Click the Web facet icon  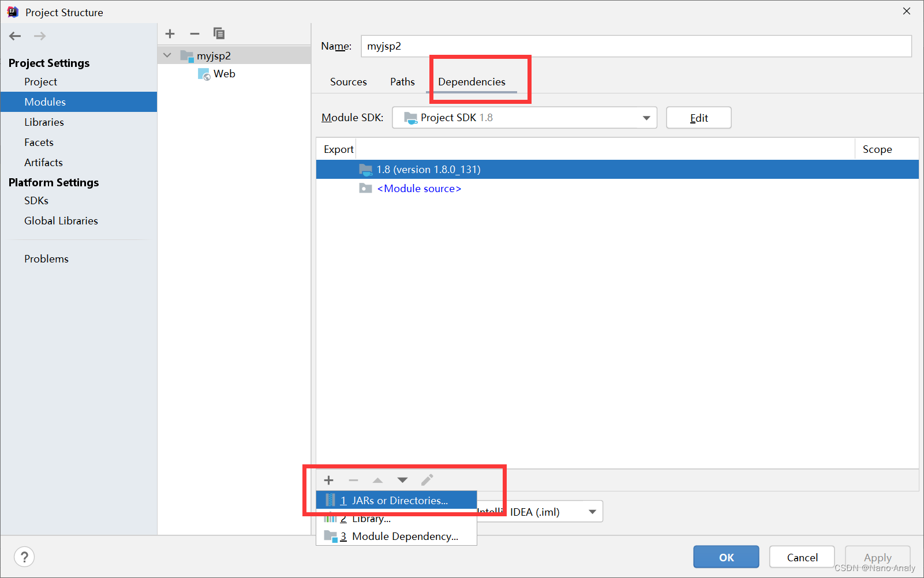tap(204, 74)
